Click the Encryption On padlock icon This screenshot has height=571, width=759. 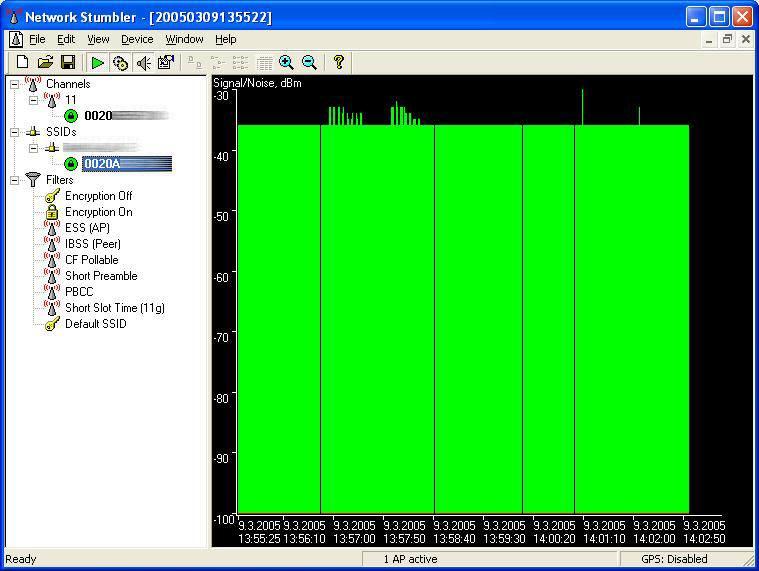click(x=52, y=211)
